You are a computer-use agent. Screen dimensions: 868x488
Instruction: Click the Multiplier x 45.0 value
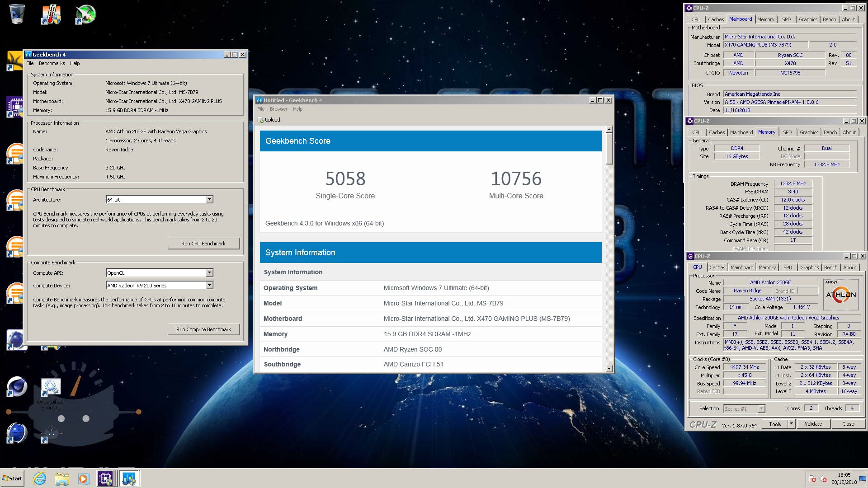pos(744,375)
